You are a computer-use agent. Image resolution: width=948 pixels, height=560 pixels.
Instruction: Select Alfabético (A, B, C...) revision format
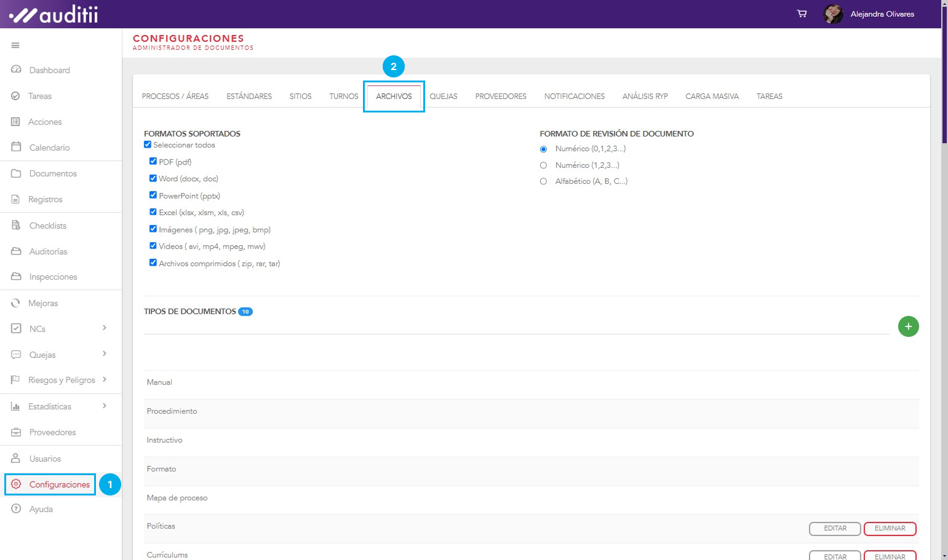tap(543, 181)
